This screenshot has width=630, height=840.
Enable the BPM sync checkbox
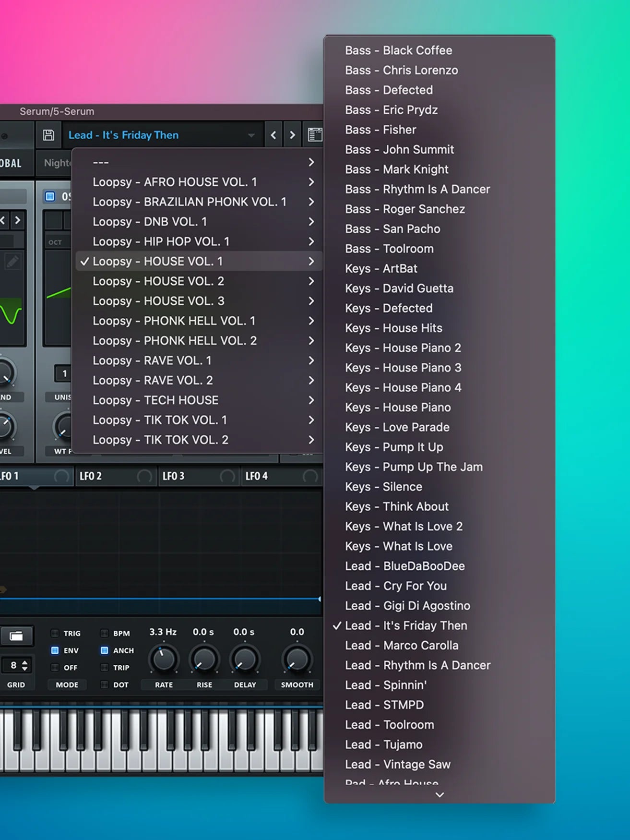pyautogui.click(x=104, y=633)
